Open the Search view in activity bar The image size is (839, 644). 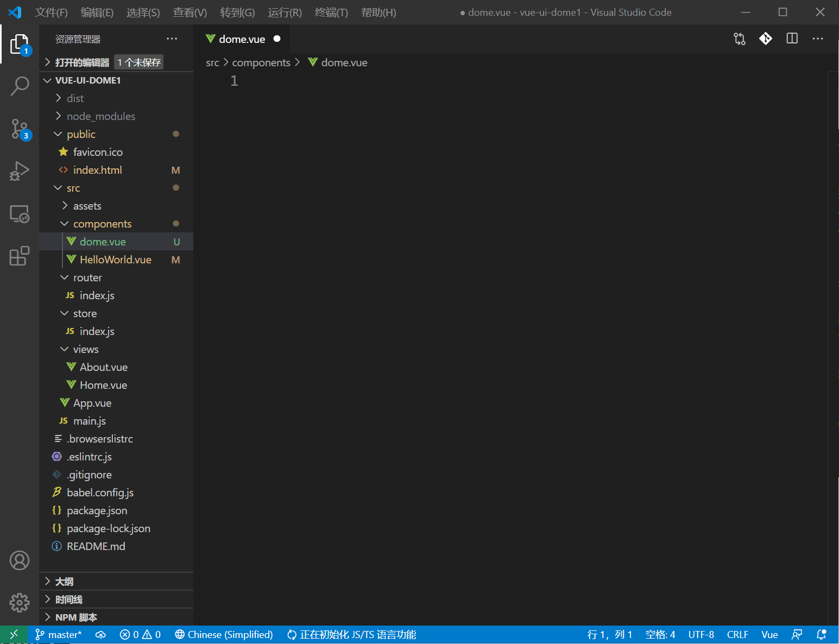20,86
